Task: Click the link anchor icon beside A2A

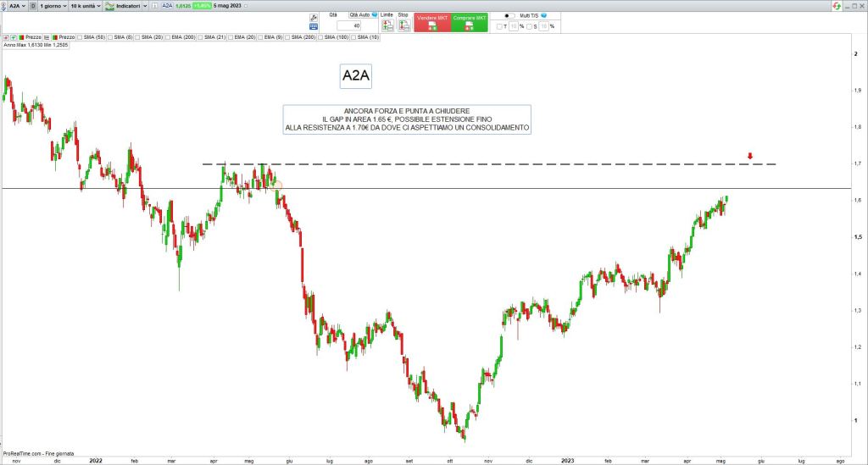Action: [x=3, y=6]
